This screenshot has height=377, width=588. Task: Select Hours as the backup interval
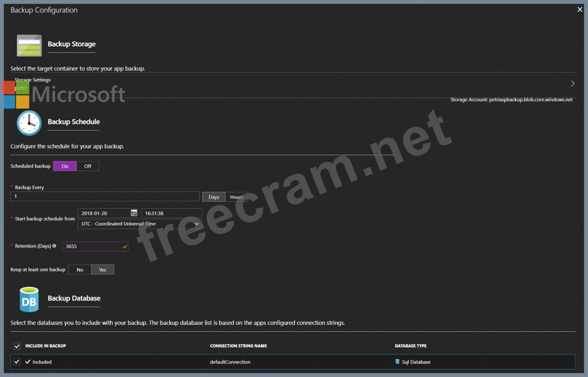pyautogui.click(x=236, y=197)
